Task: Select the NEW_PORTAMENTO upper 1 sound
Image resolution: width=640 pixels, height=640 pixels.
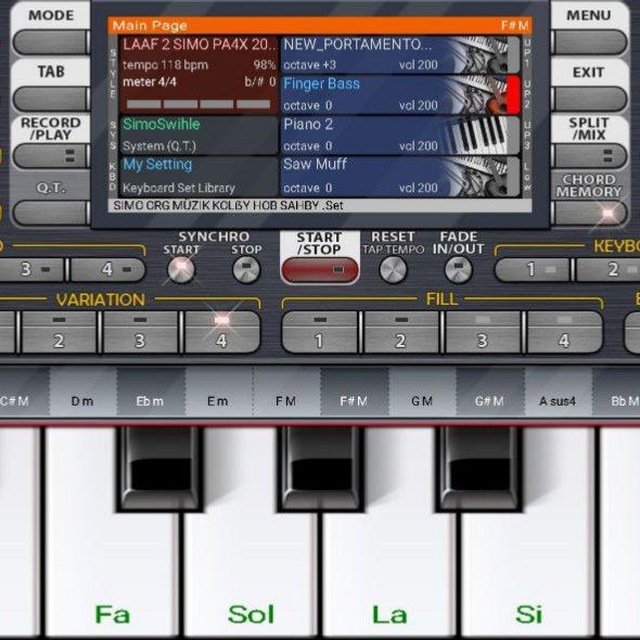Action: pos(394,54)
